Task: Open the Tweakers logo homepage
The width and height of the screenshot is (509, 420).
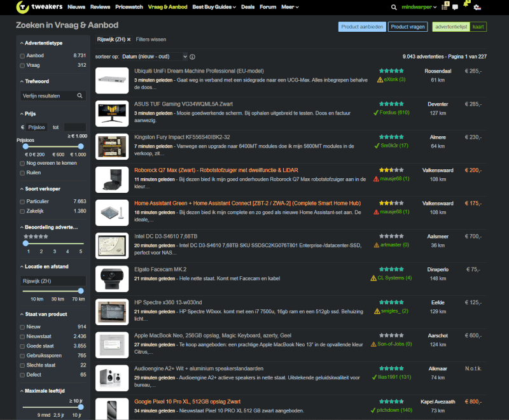Action: point(39,7)
